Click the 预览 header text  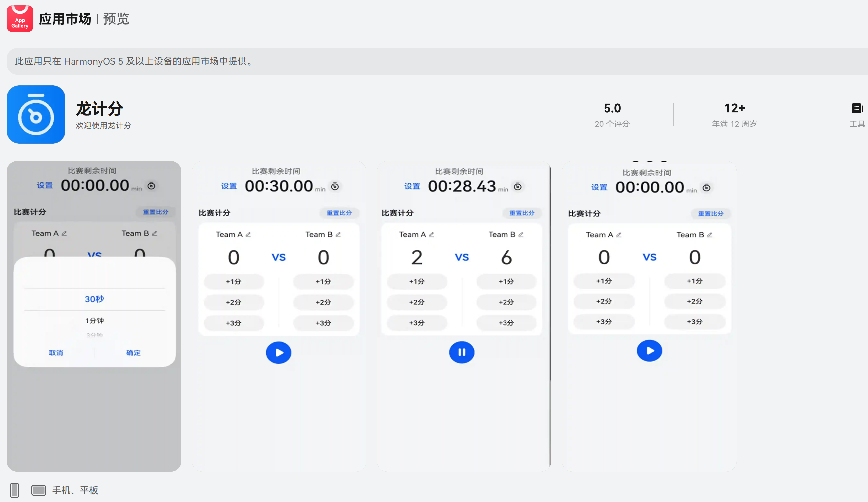click(116, 19)
